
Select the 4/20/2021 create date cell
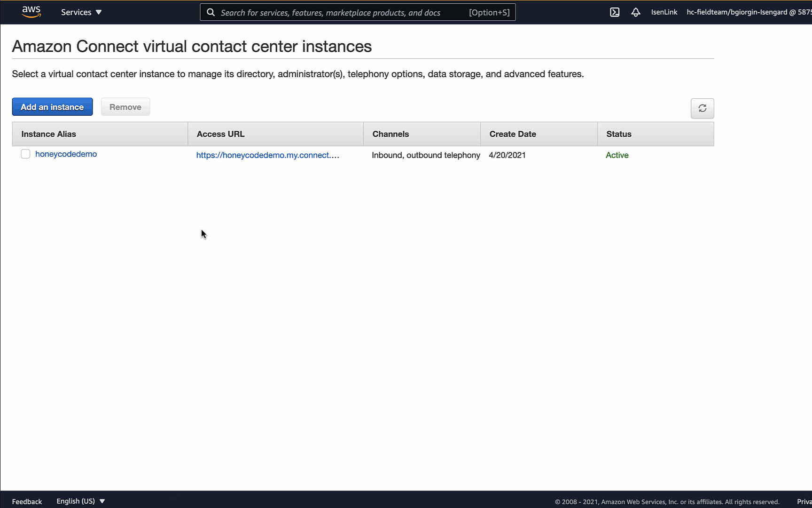(x=507, y=155)
